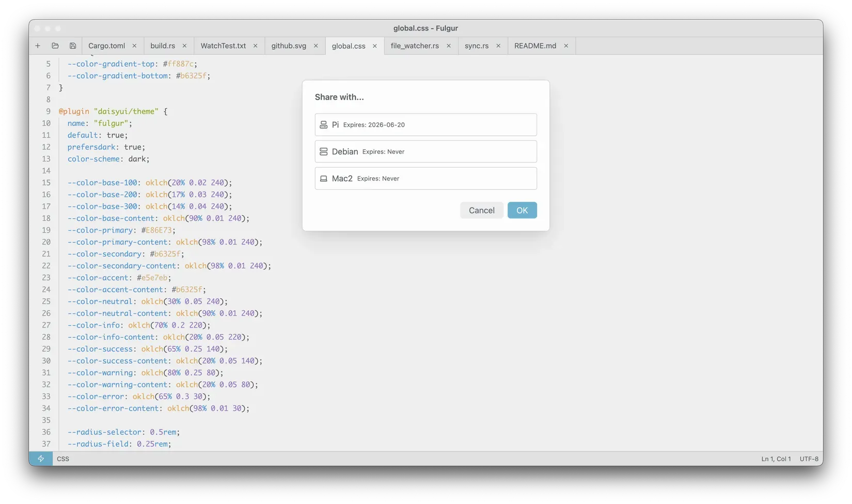The height and width of the screenshot is (504, 852).
Task: Select the Mac2 device entry
Action: pos(425,178)
